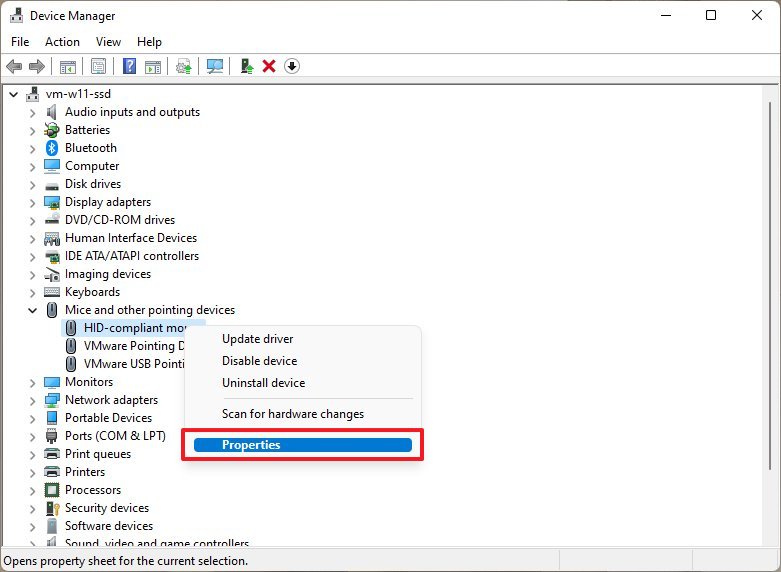The image size is (781, 572).
Task: Select the Imaging devices label
Action: pos(108,274)
